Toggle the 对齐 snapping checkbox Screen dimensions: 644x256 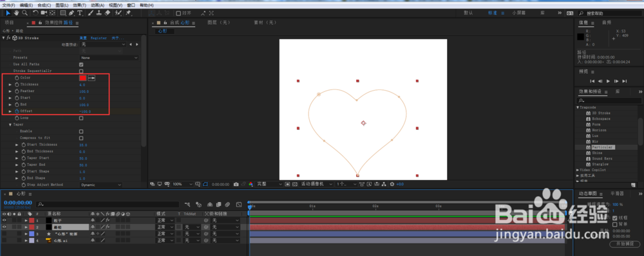[178, 13]
